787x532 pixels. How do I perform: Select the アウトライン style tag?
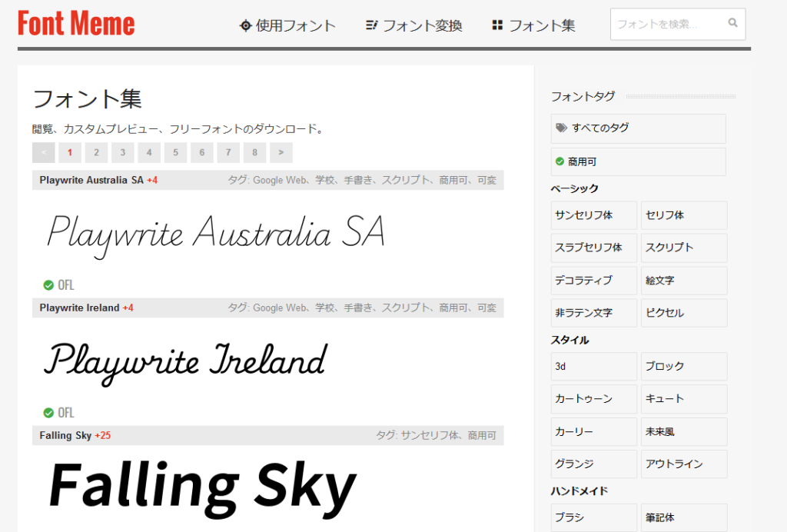(x=684, y=464)
